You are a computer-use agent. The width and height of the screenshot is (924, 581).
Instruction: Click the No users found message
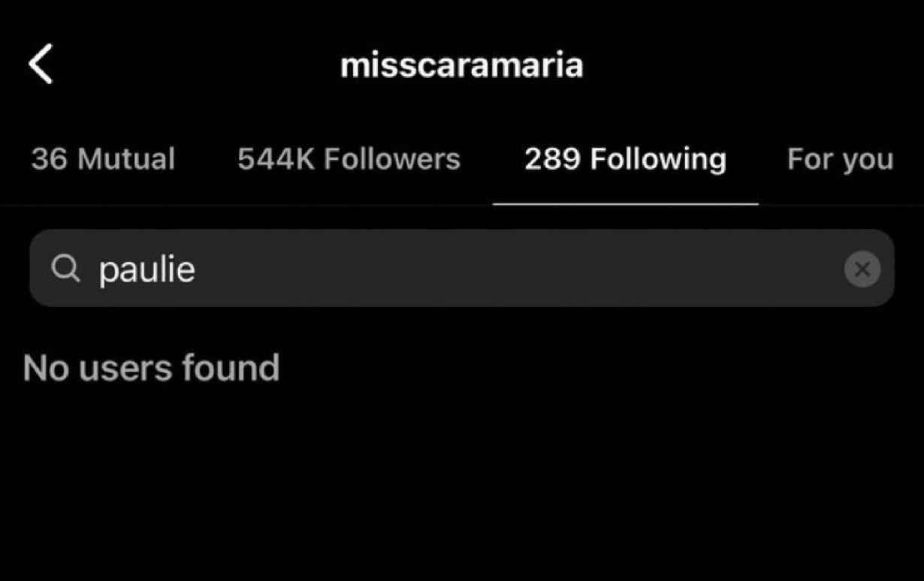[x=151, y=368]
